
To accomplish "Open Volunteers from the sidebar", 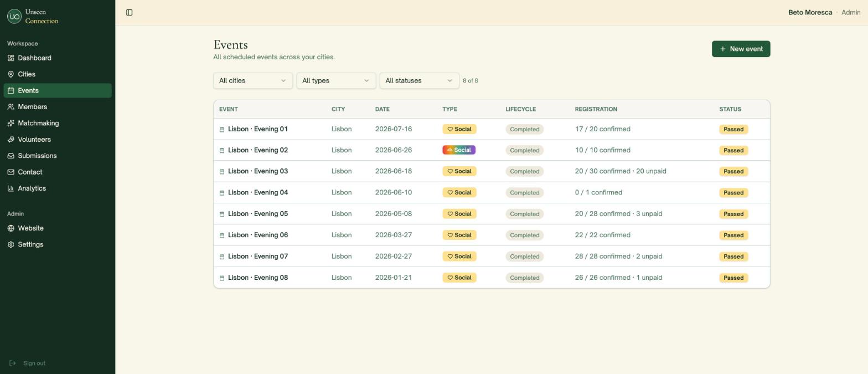I will pyautogui.click(x=58, y=140).
